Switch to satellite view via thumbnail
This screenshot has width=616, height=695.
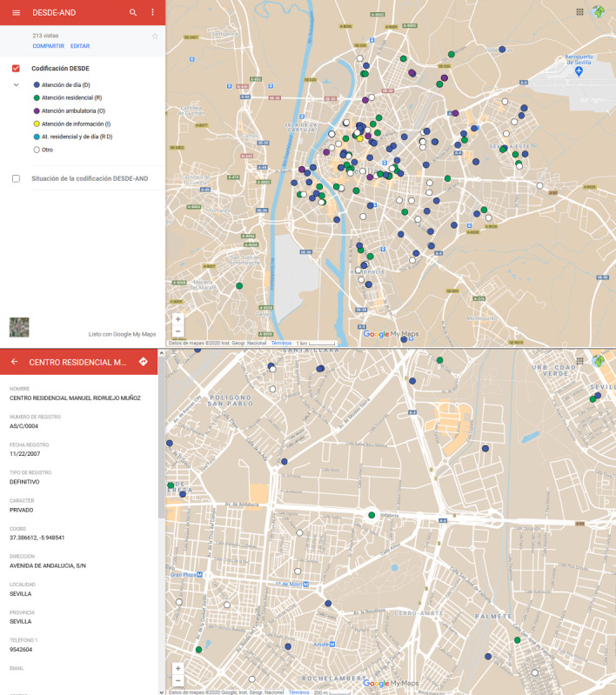tap(18, 327)
